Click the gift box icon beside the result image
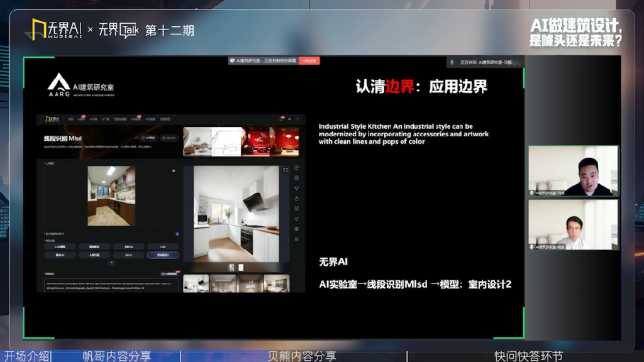The width and height of the screenshot is (644, 362). click(x=297, y=229)
